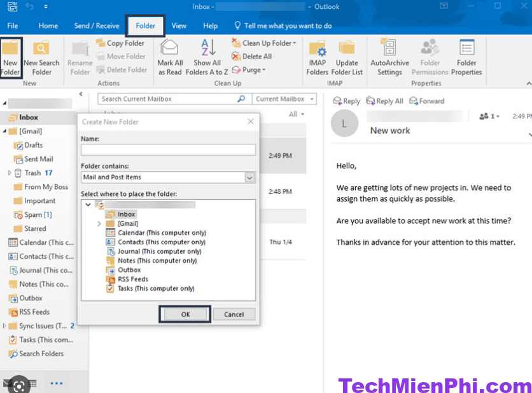The width and height of the screenshot is (532, 393).
Task: Select Show All Folders A to Z
Action: (207, 56)
